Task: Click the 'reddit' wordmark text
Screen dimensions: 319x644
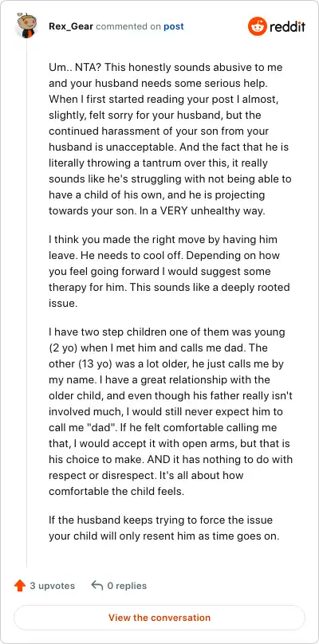Action: tap(287, 27)
